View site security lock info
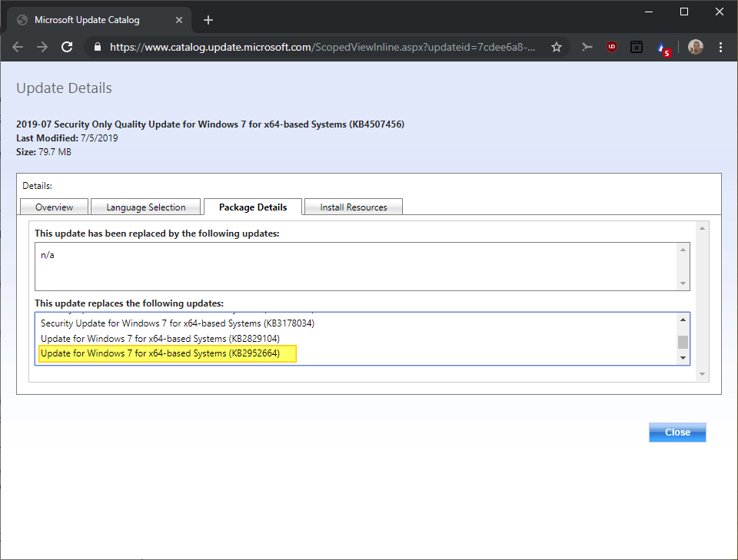The width and height of the screenshot is (738, 560). pyautogui.click(x=98, y=47)
